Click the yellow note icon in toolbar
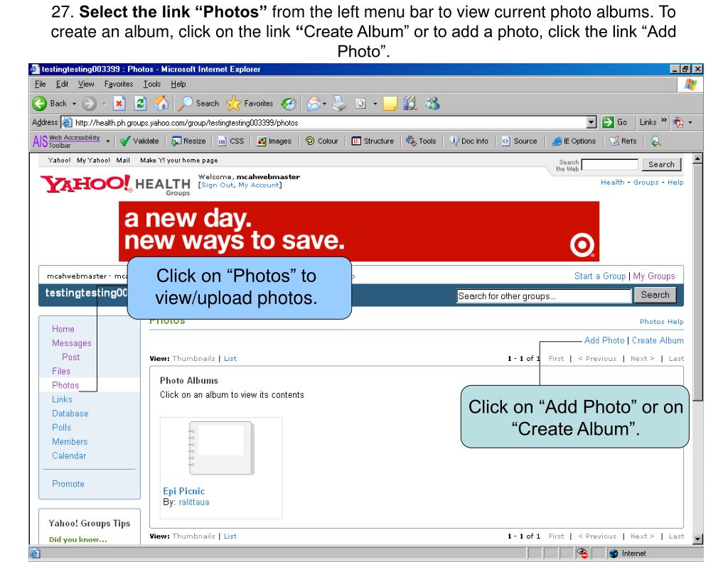Screen dimensions: 728x562 click(x=390, y=104)
